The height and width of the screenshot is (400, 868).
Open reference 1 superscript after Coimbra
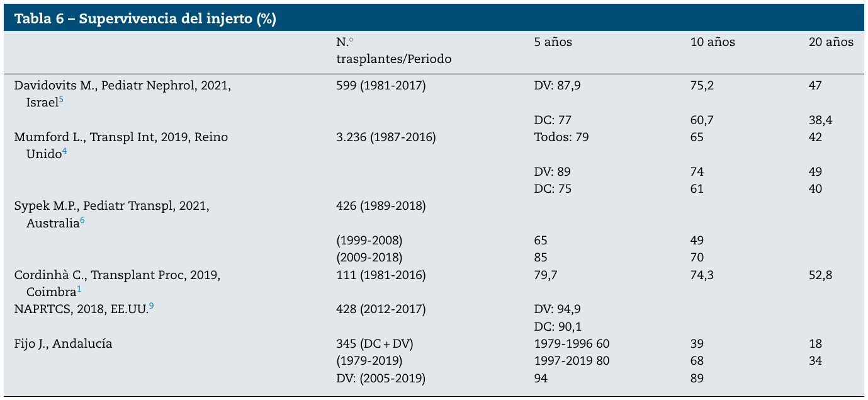point(79,289)
